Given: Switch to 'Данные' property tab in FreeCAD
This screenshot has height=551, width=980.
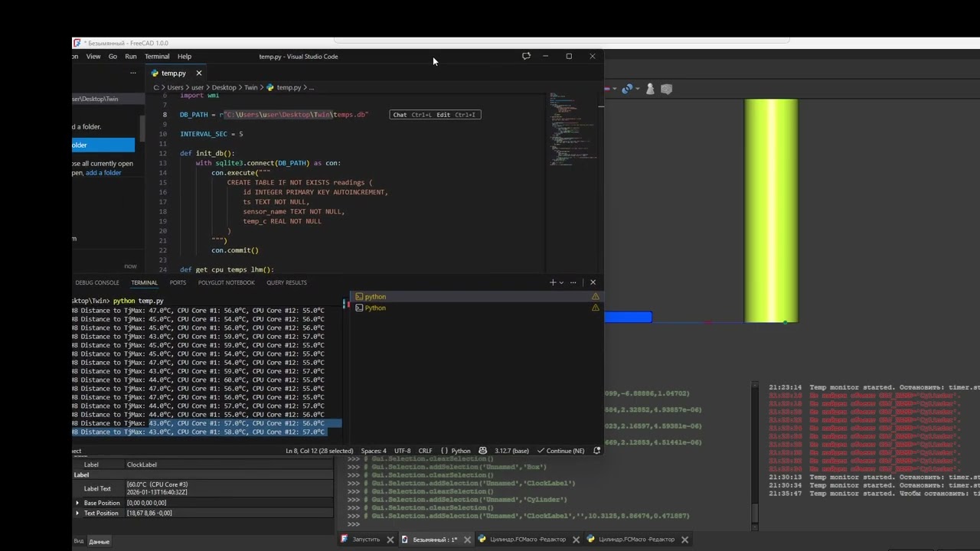Looking at the screenshot, I should point(100,542).
